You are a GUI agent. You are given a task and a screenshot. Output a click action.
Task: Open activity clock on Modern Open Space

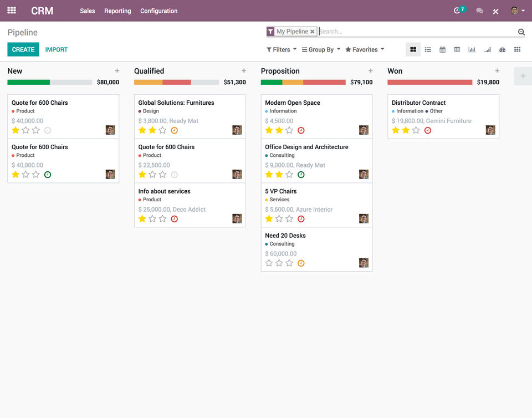pyautogui.click(x=301, y=130)
